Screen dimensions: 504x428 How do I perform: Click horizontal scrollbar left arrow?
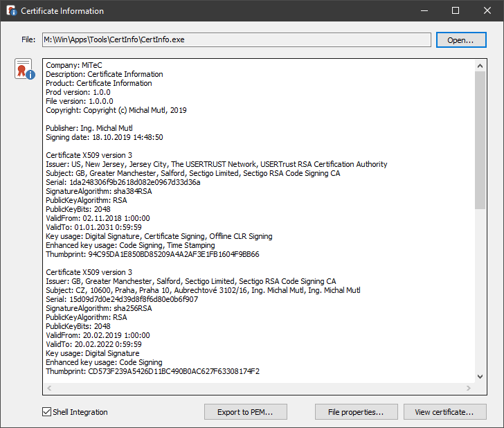pos(49,388)
